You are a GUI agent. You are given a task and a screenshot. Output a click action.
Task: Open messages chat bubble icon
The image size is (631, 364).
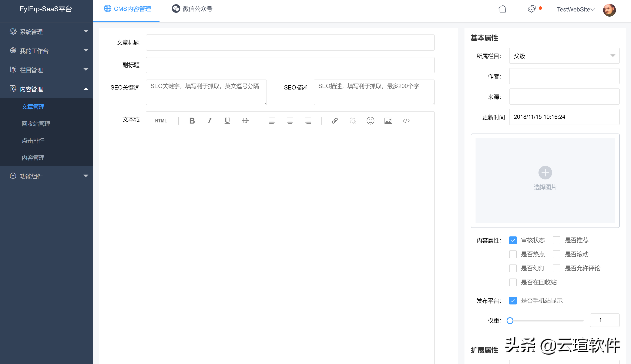click(x=531, y=9)
